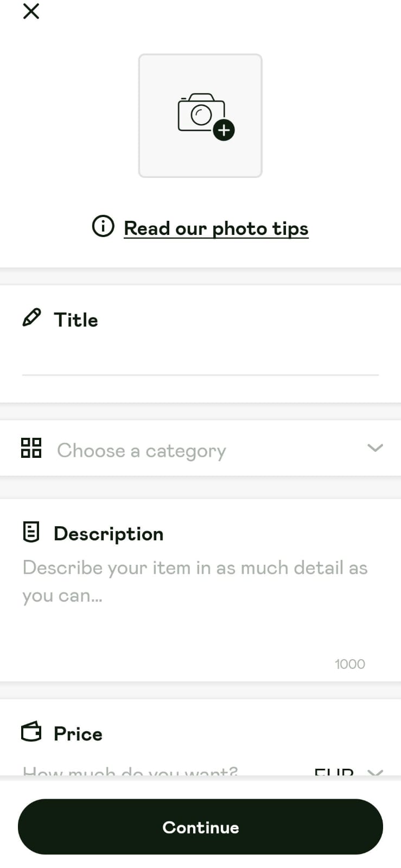Tap the camera add-photo icon

pyautogui.click(x=201, y=116)
